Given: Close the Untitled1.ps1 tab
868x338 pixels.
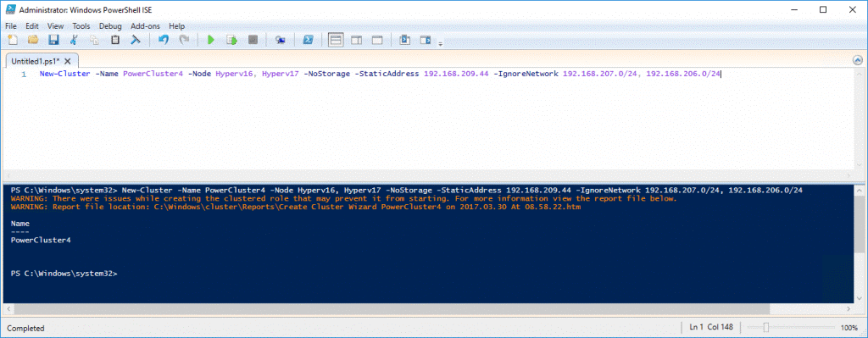Looking at the screenshot, I should coord(68,61).
